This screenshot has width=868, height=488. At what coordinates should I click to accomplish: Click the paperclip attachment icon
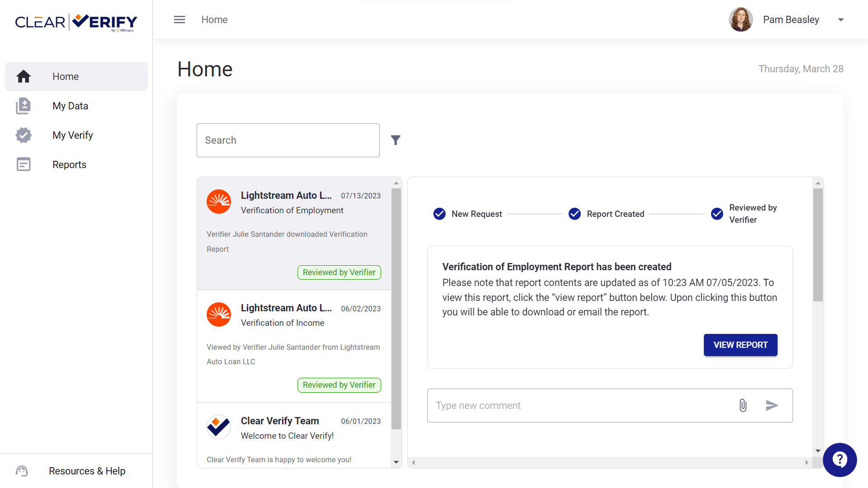tap(743, 405)
